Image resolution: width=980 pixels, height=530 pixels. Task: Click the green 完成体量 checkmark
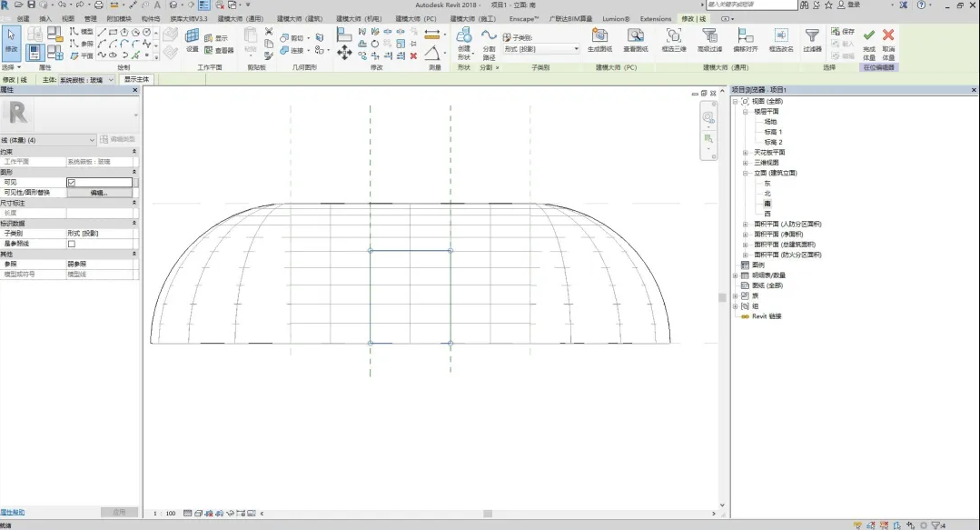(x=869, y=35)
